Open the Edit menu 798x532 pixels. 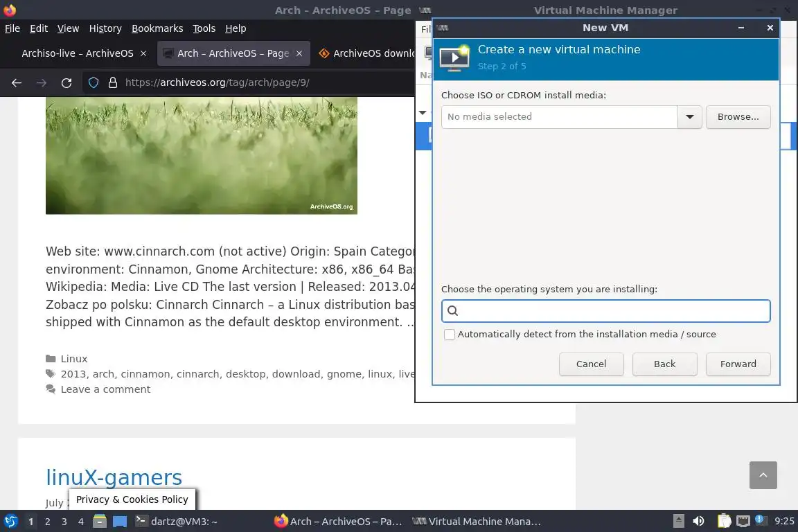click(x=39, y=28)
